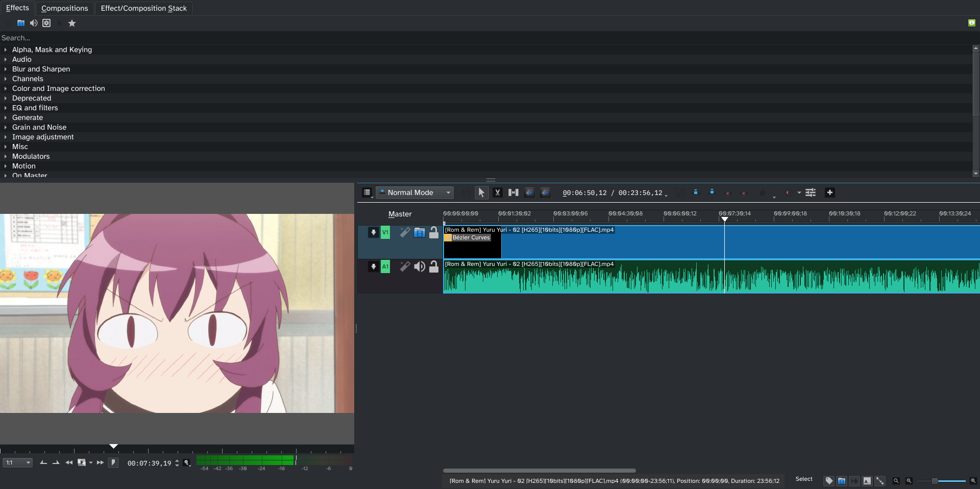This screenshot has width=980, height=489.
Task: Mute the A1 audio track
Action: click(x=420, y=266)
